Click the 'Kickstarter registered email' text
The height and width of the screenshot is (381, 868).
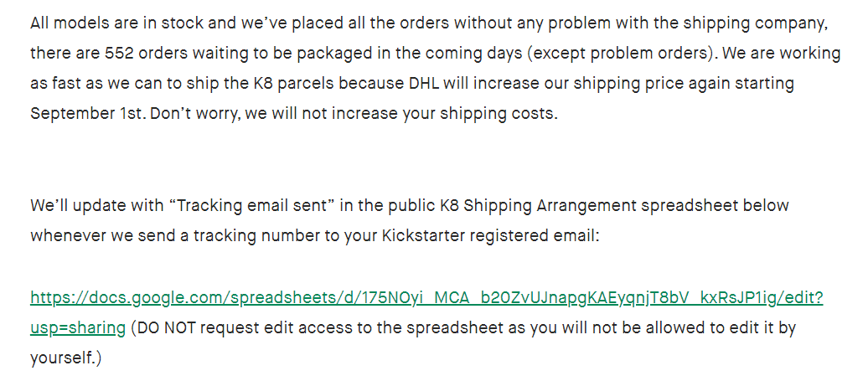point(490,236)
